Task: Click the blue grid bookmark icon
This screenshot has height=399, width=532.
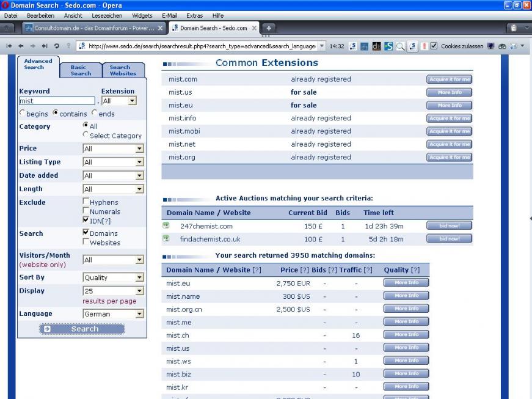Action: 365,46
